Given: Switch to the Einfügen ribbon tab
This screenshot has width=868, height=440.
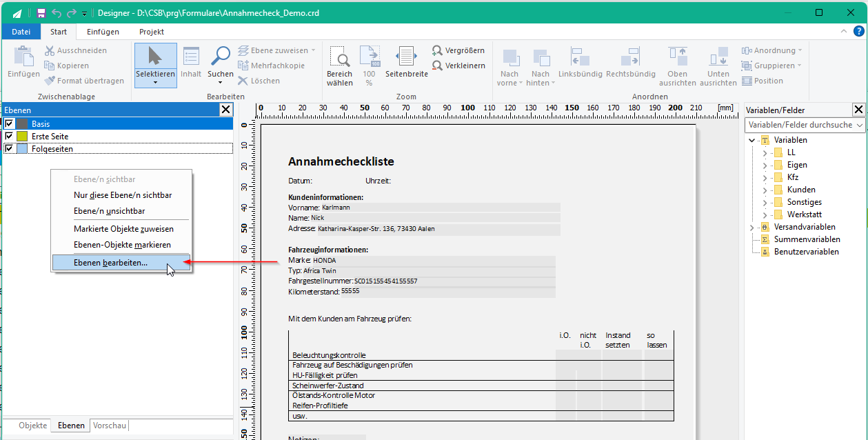Looking at the screenshot, I should coord(103,32).
